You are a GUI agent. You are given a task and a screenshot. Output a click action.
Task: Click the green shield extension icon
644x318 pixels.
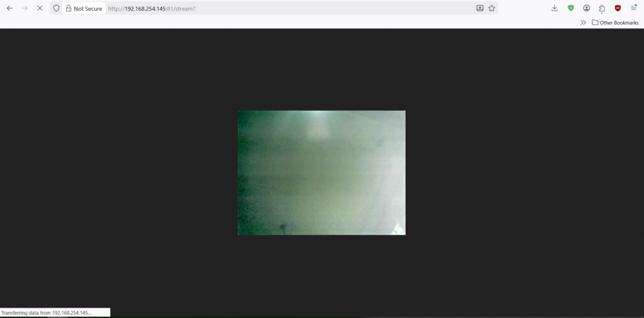click(x=571, y=8)
